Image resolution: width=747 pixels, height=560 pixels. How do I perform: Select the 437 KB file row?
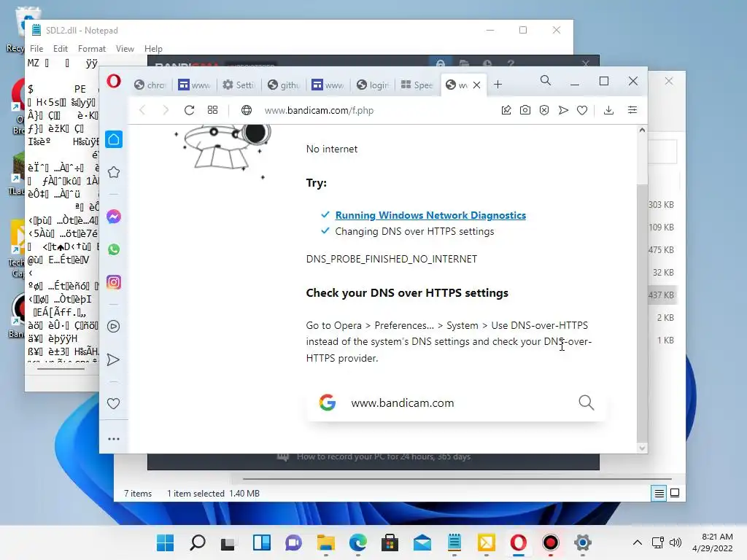663,295
